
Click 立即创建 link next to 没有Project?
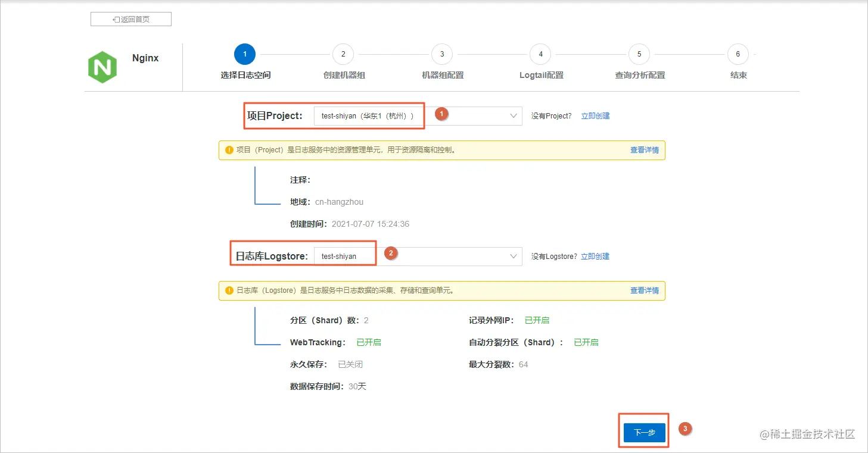(595, 116)
